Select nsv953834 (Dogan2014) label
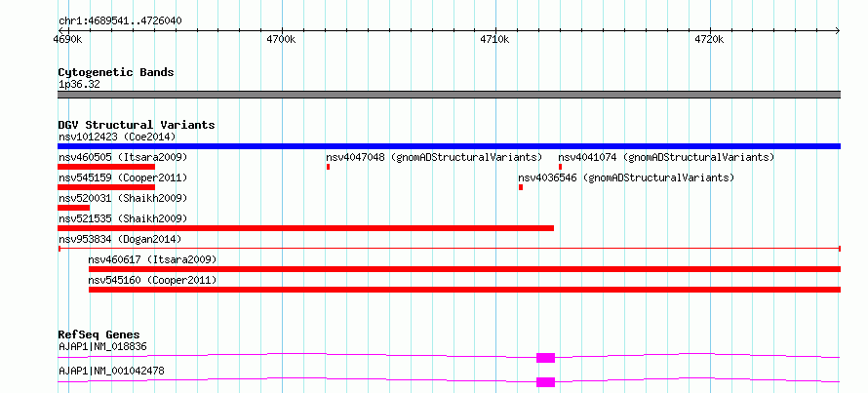 pyautogui.click(x=120, y=239)
